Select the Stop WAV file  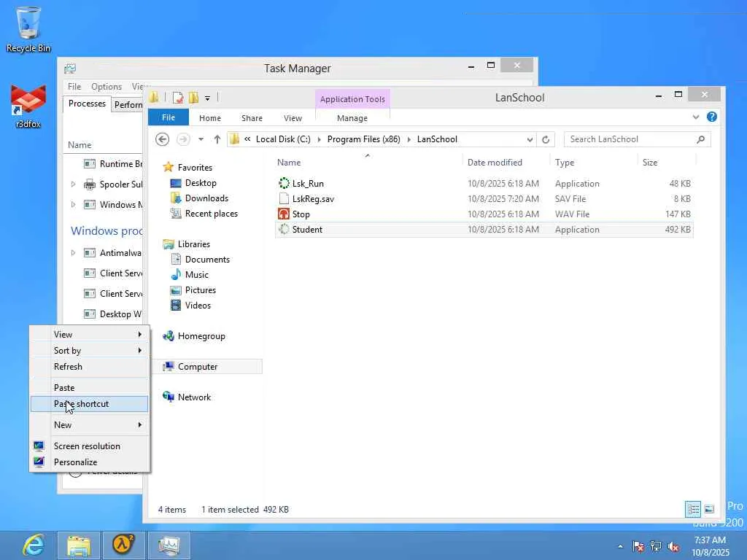pos(484,214)
